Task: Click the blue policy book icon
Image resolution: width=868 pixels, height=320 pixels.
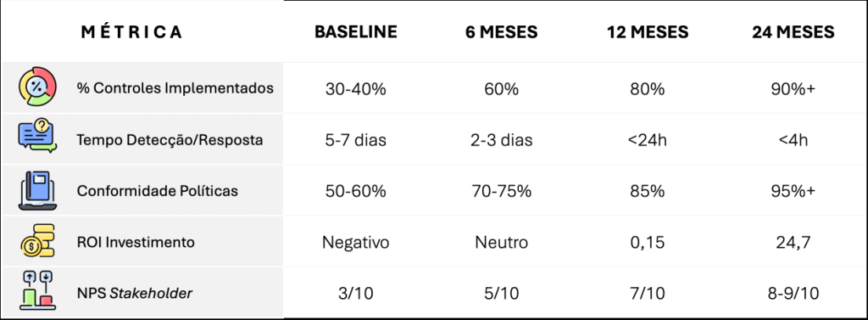Action: [x=37, y=190]
